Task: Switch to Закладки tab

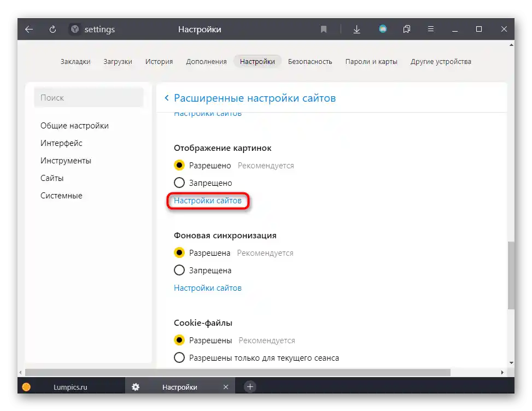Action: coord(75,61)
